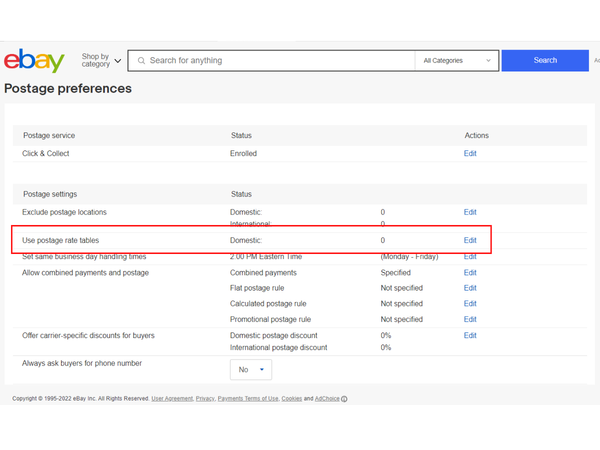
Task: Select the Postage service column header
Action: click(49, 135)
